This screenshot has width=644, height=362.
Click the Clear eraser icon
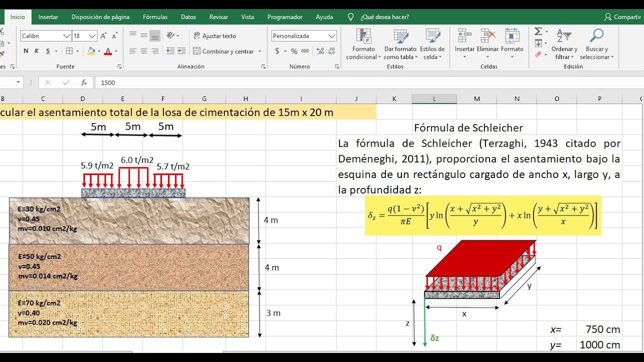[538, 54]
